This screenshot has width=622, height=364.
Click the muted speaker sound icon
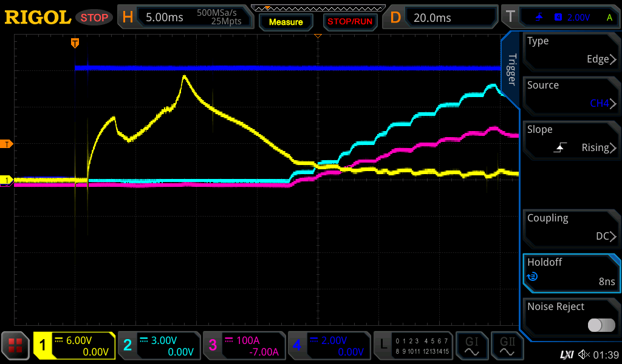point(584,354)
